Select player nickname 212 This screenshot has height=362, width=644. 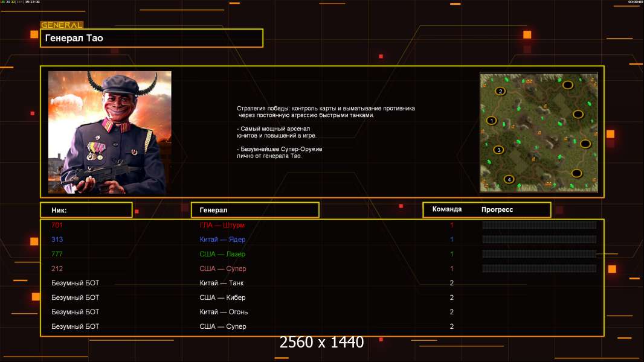point(57,268)
